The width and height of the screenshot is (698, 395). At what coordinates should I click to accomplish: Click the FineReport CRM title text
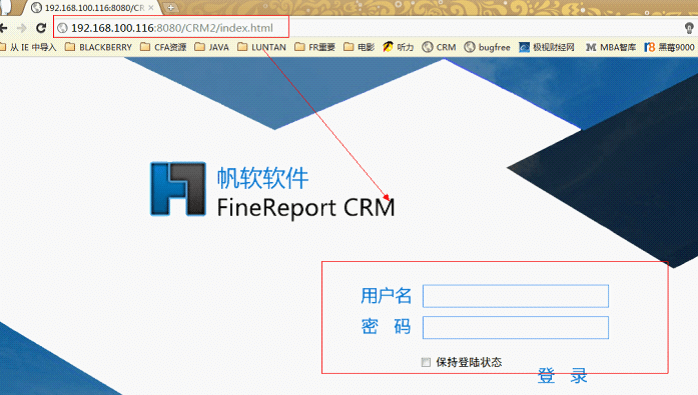click(x=306, y=208)
